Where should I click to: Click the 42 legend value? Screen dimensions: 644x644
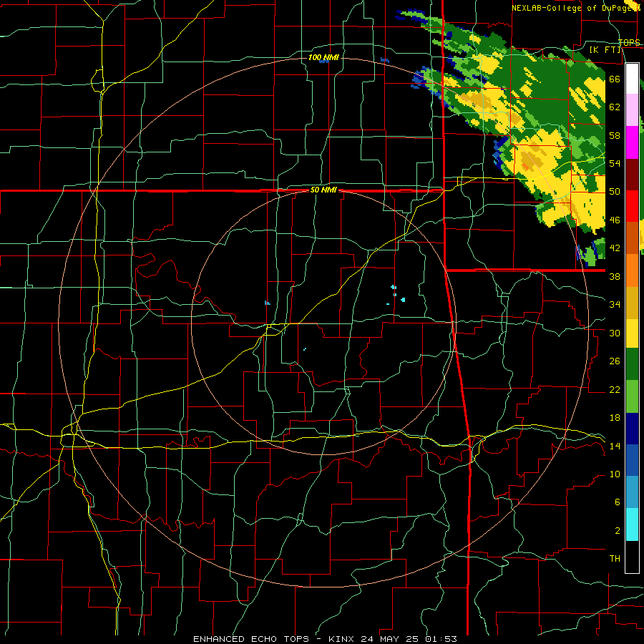[615, 248]
